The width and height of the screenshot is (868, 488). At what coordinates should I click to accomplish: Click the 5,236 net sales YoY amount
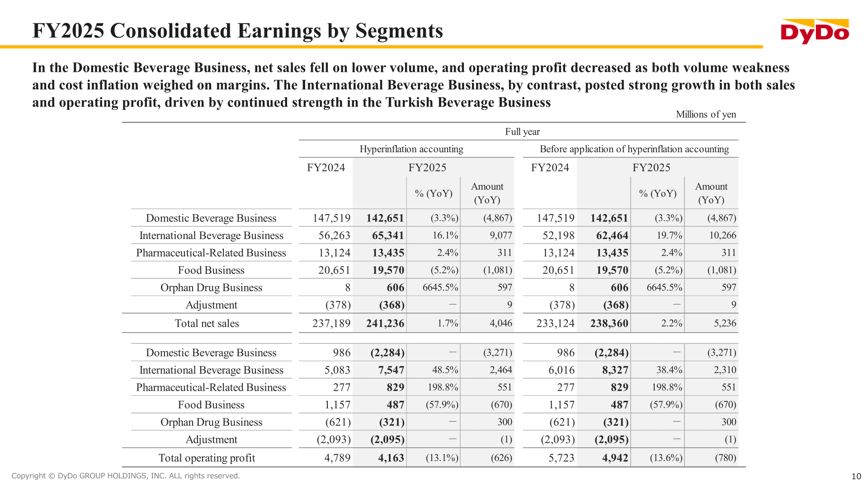(x=725, y=324)
